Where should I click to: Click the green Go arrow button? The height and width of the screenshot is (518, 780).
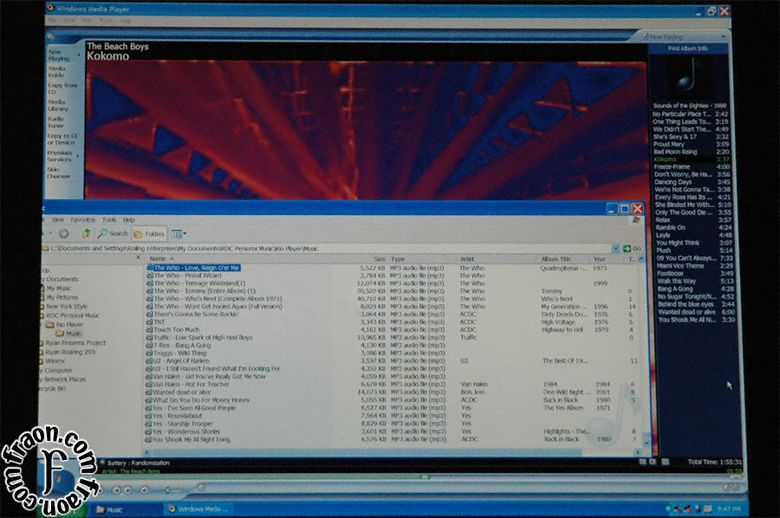[627, 248]
